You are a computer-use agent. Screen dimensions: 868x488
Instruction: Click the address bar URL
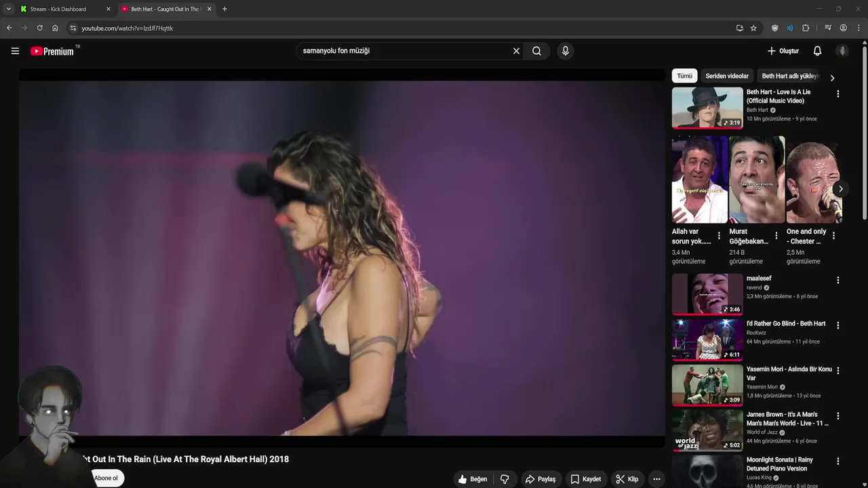pyautogui.click(x=127, y=28)
